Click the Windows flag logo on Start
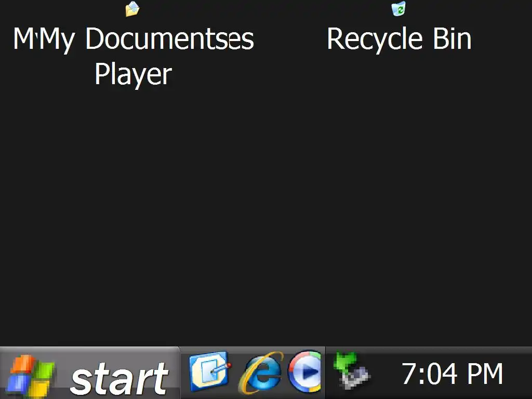This screenshot has width=532, height=399. tap(31, 376)
